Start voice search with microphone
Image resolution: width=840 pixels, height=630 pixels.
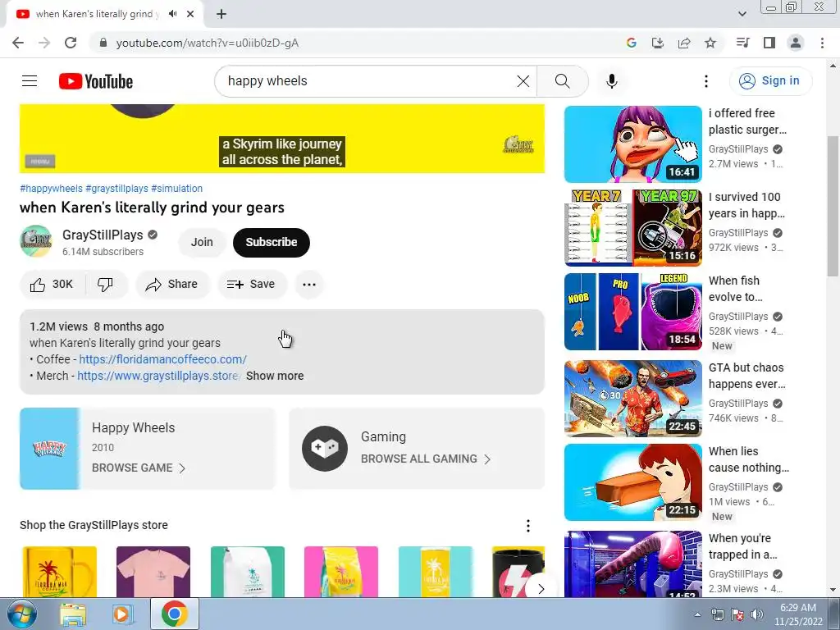click(x=612, y=81)
